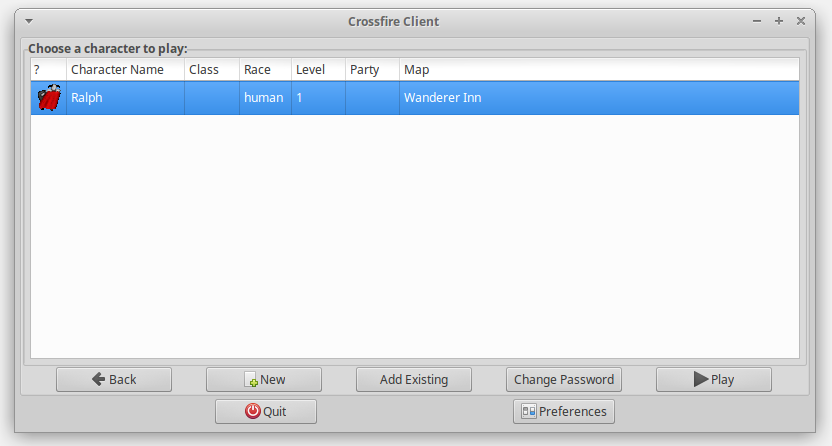Click the question mark column header
832x446 pixels.
pos(48,70)
